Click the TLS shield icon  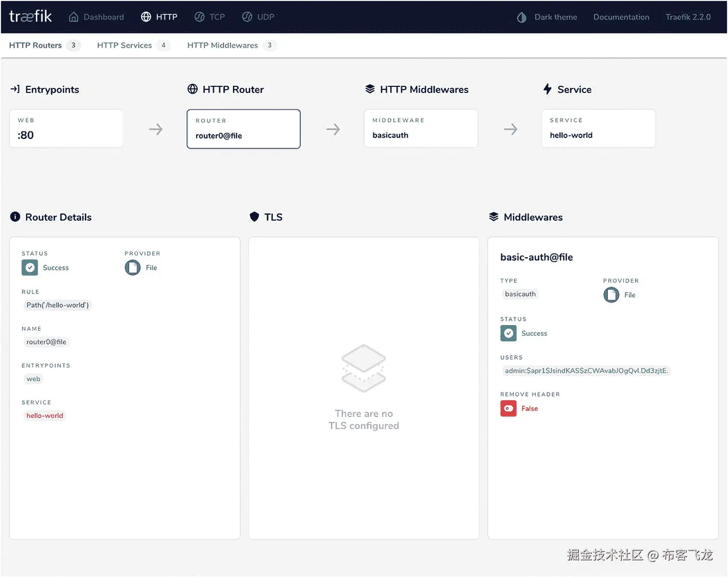(x=254, y=217)
